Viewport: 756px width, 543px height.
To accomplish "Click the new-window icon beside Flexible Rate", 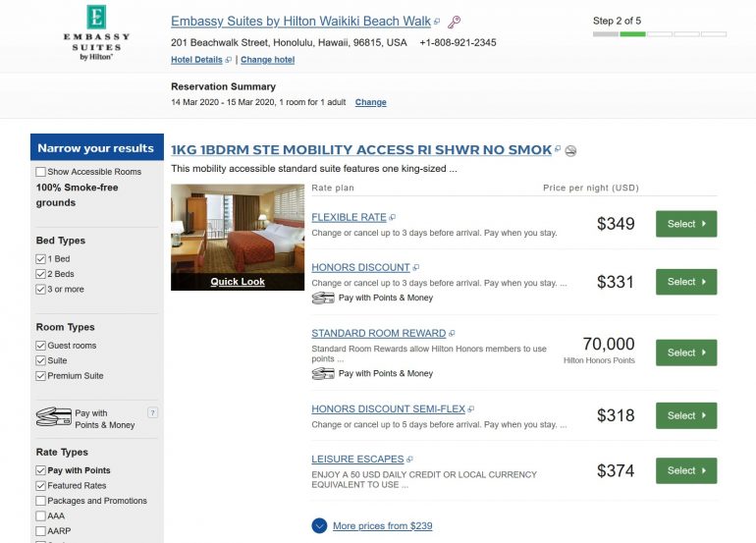I will click(x=393, y=218).
